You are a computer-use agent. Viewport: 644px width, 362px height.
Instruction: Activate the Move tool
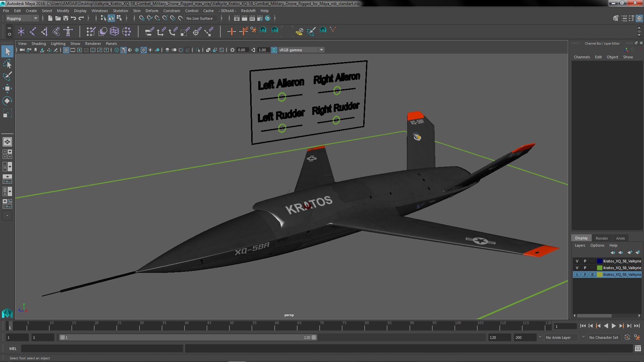click(x=7, y=88)
